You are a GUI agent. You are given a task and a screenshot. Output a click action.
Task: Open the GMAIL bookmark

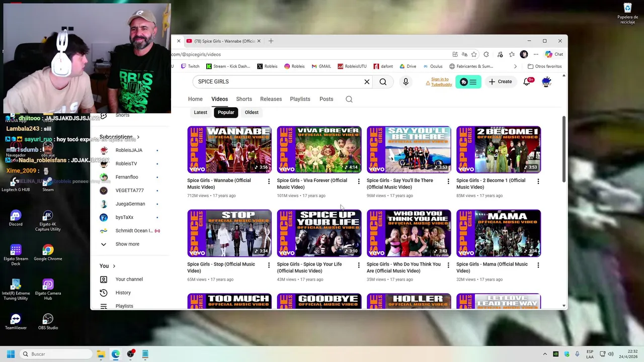click(321, 66)
